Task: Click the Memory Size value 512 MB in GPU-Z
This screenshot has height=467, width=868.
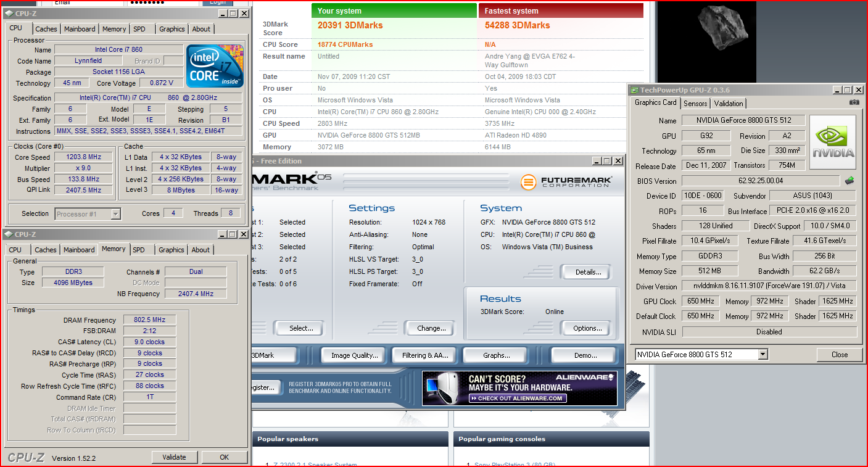Action: click(709, 271)
